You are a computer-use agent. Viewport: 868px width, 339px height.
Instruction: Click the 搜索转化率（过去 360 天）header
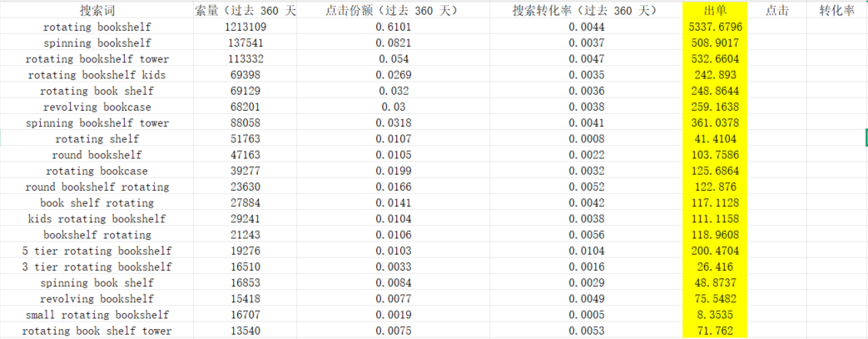click(x=585, y=11)
